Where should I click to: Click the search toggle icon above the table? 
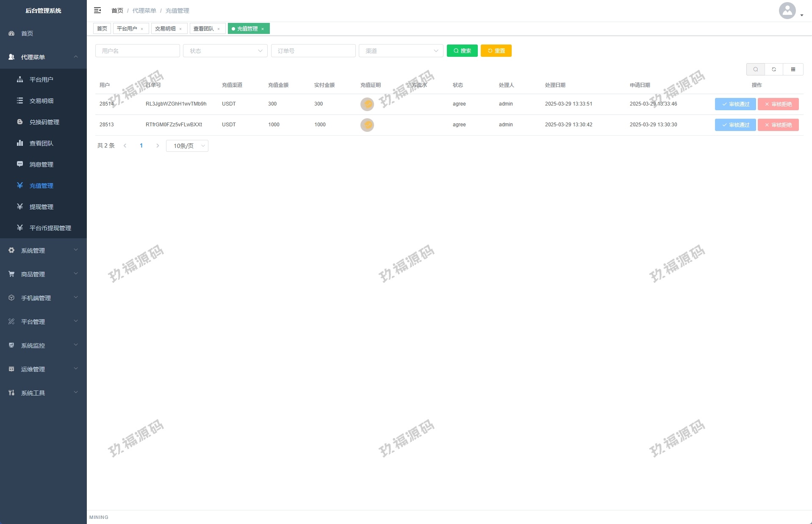(755, 70)
